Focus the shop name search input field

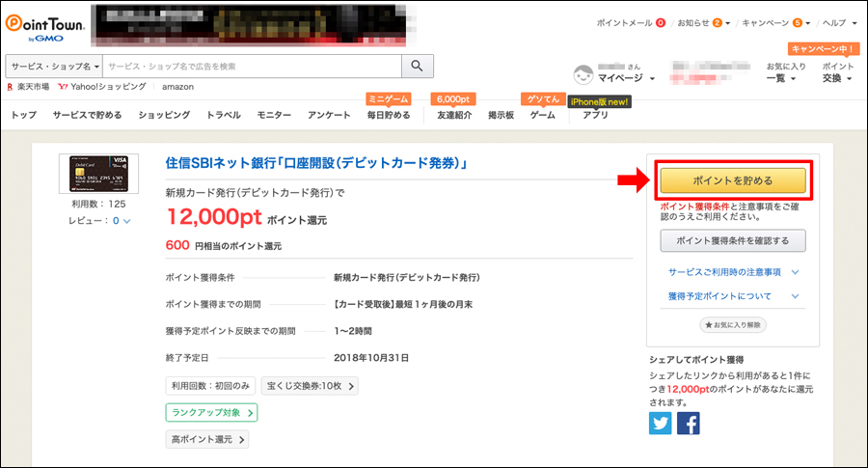coord(253,66)
